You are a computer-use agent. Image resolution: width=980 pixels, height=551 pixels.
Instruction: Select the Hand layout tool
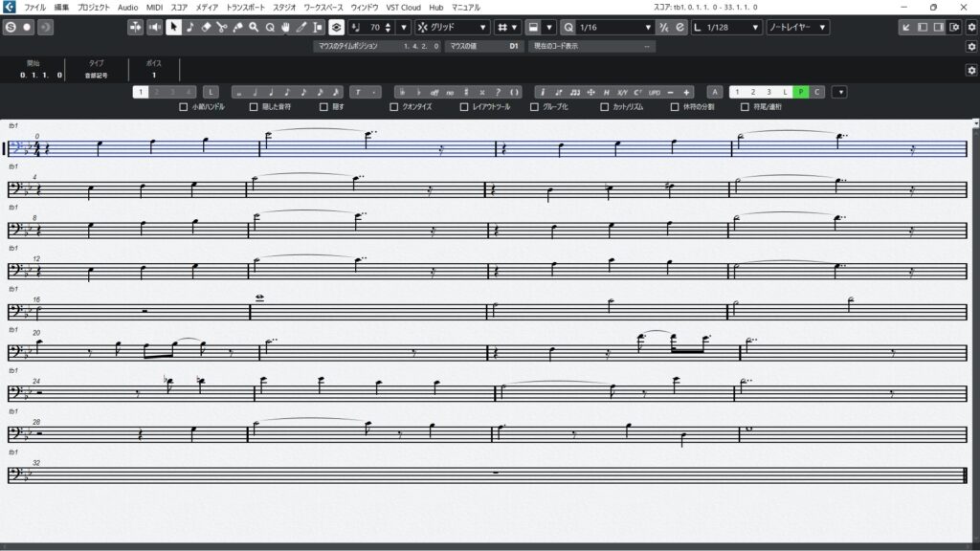point(285,27)
